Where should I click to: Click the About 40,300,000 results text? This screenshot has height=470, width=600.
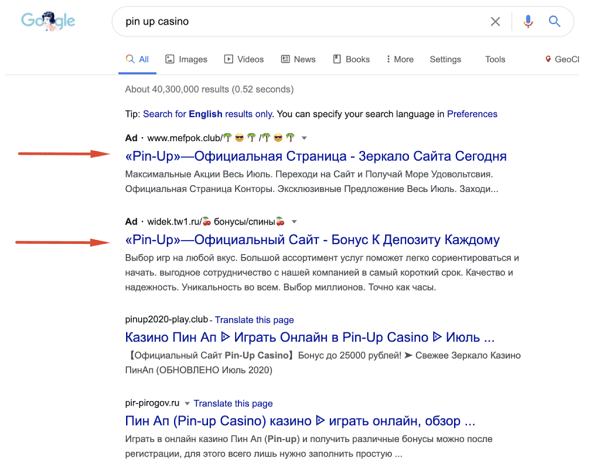click(x=209, y=90)
